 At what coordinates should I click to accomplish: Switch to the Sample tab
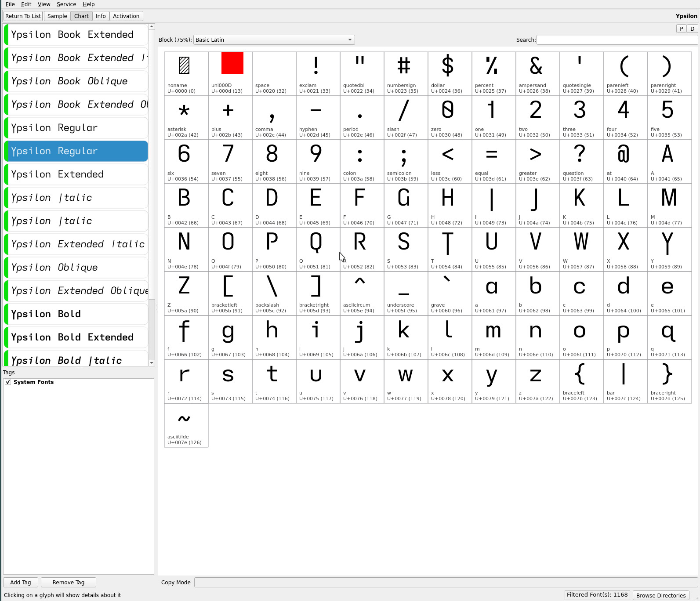[57, 16]
